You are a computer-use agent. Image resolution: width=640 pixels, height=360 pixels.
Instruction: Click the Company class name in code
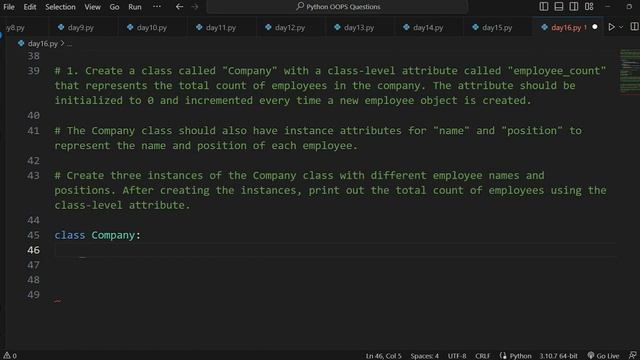tap(113, 235)
